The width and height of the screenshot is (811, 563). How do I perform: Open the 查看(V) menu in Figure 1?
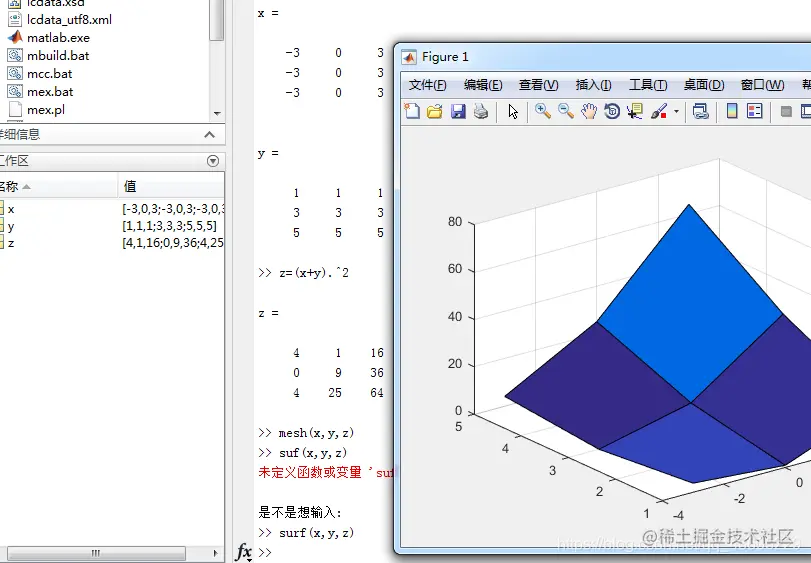coord(538,85)
